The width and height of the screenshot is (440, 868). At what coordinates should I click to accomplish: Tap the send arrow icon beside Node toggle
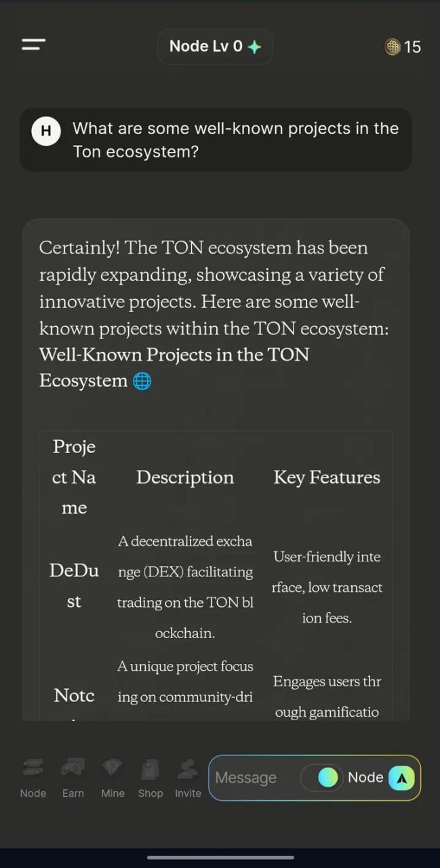(x=401, y=778)
